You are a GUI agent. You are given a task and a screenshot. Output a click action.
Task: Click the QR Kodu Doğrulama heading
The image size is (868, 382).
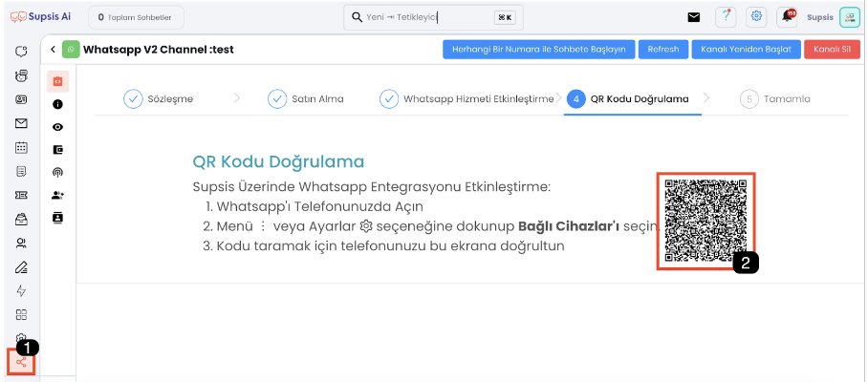(x=278, y=162)
